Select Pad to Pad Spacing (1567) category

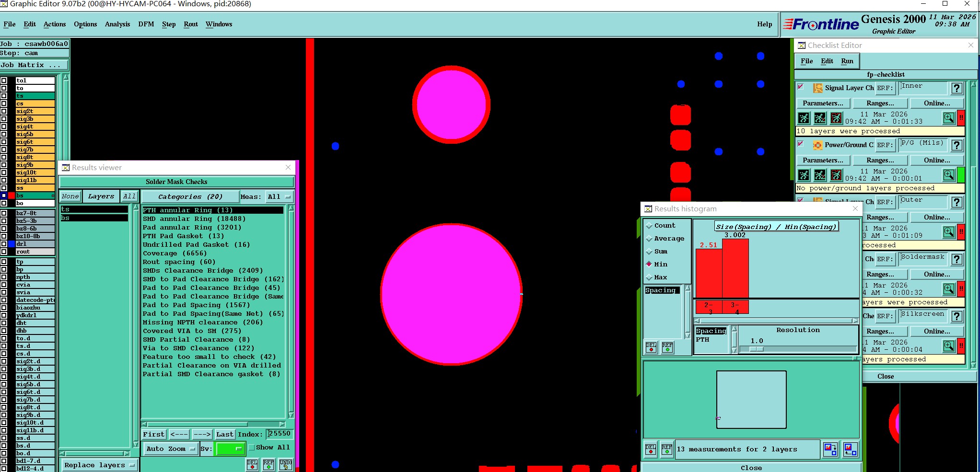coord(197,305)
